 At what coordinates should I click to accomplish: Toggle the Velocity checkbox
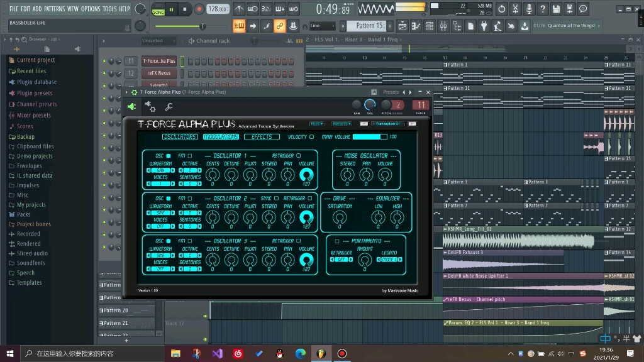coord(311,136)
